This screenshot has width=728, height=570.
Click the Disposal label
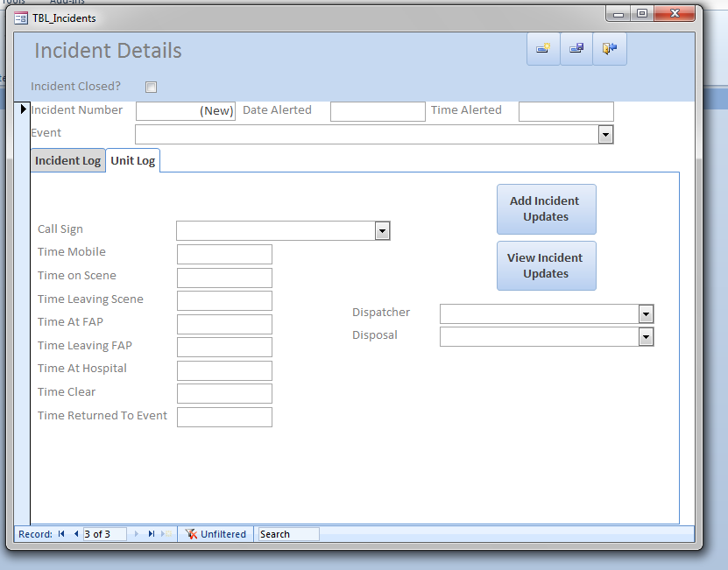(375, 335)
